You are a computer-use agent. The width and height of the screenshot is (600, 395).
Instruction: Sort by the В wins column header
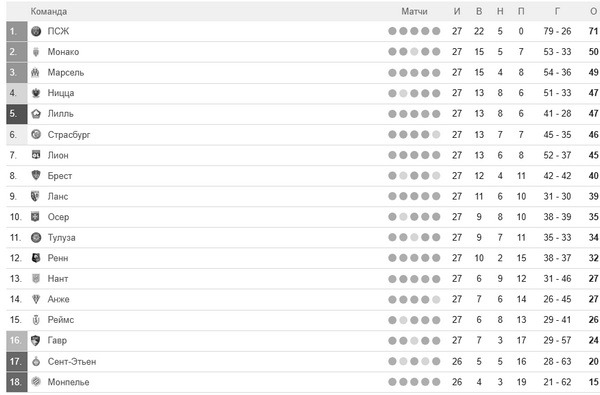479,11
